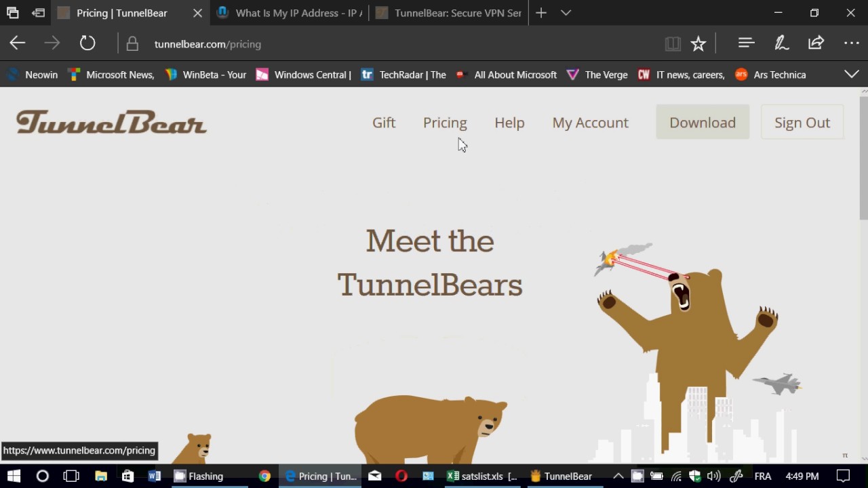
Task: Open Ars Technica favorite
Action: coord(770,75)
